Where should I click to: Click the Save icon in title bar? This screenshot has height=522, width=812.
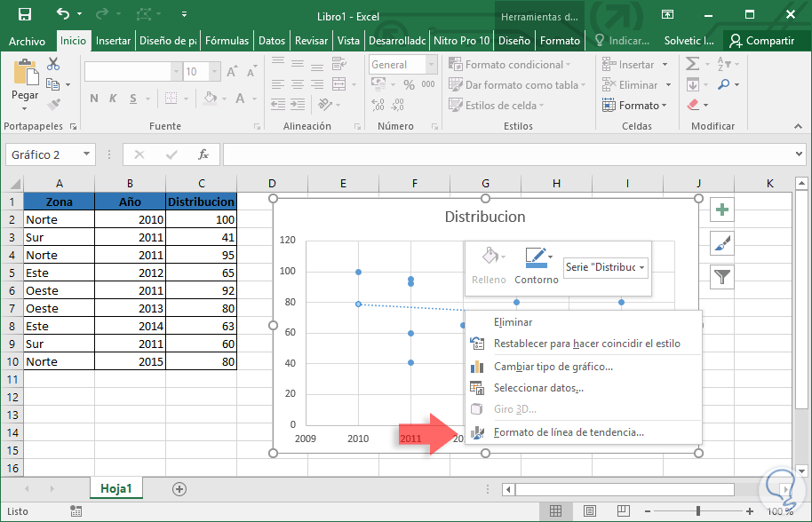pyautogui.click(x=25, y=15)
